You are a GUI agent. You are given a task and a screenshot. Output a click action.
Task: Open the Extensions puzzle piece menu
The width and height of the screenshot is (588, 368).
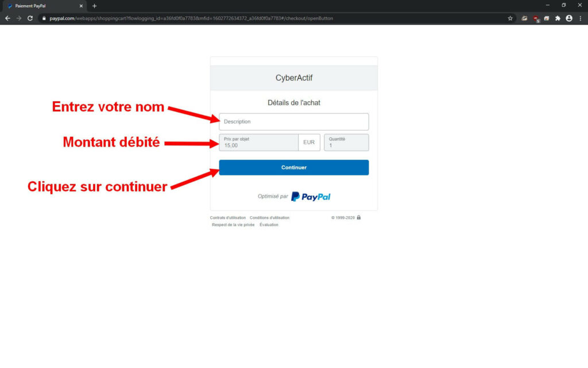coord(558,18)
